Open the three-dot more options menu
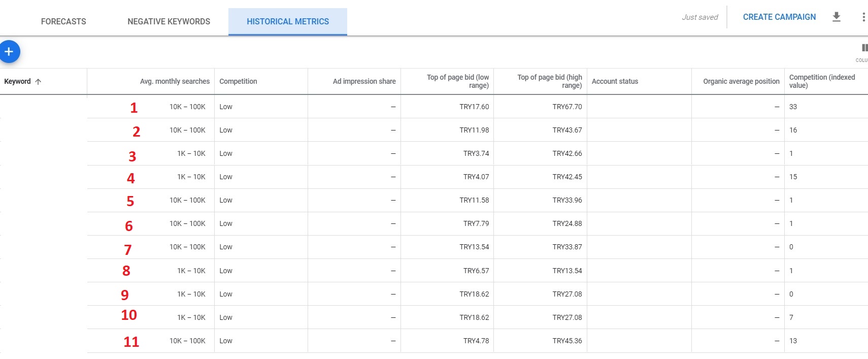 coord(863,17)
